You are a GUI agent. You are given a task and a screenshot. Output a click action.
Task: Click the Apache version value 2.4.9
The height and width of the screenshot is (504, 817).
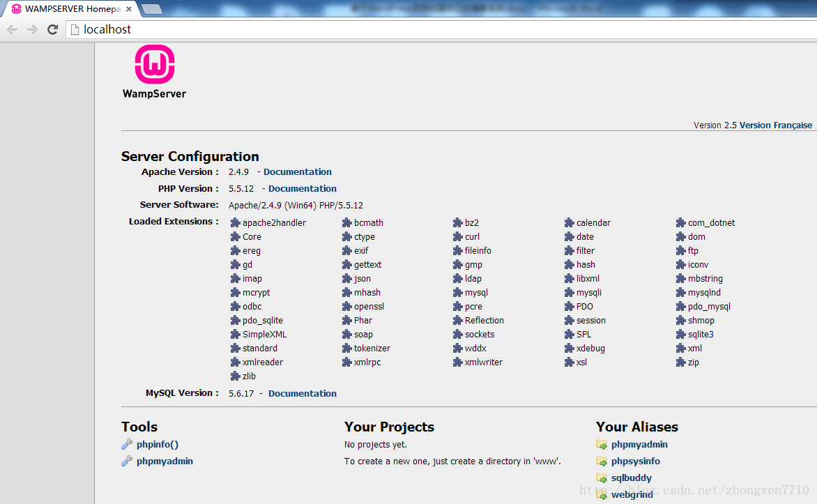[x=238, y=172]
